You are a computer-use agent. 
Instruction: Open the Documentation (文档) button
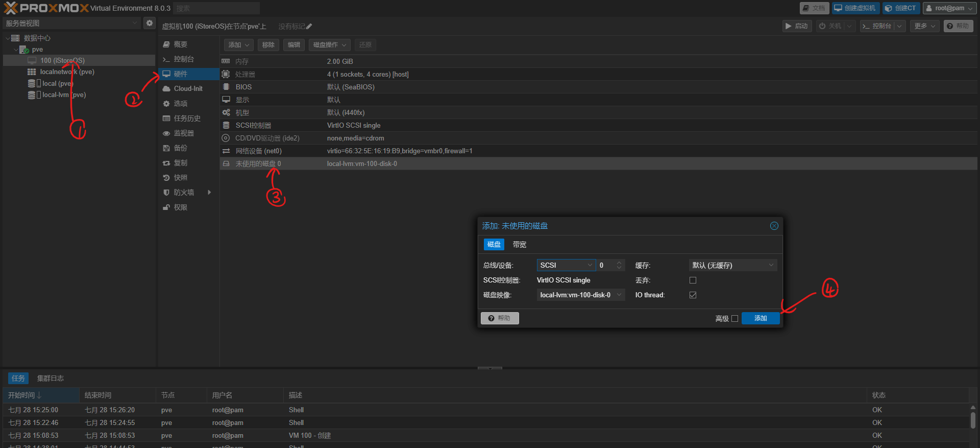pos(814,8)
